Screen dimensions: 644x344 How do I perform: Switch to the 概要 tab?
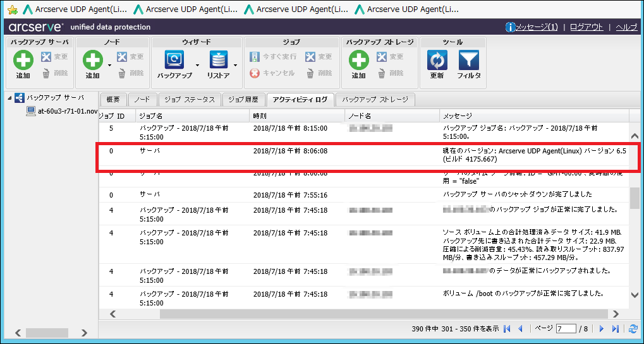[113, 100]
